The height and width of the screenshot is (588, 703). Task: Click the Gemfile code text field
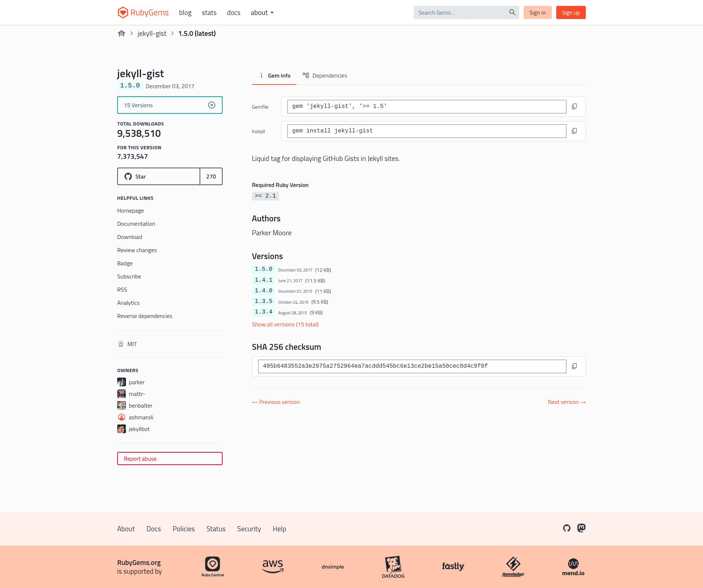(427, 106)
